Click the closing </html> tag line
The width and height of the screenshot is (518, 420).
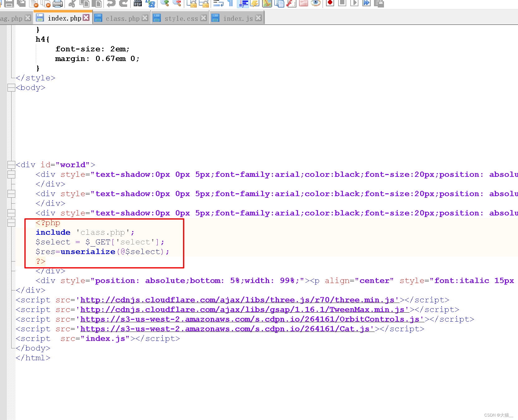33,358
